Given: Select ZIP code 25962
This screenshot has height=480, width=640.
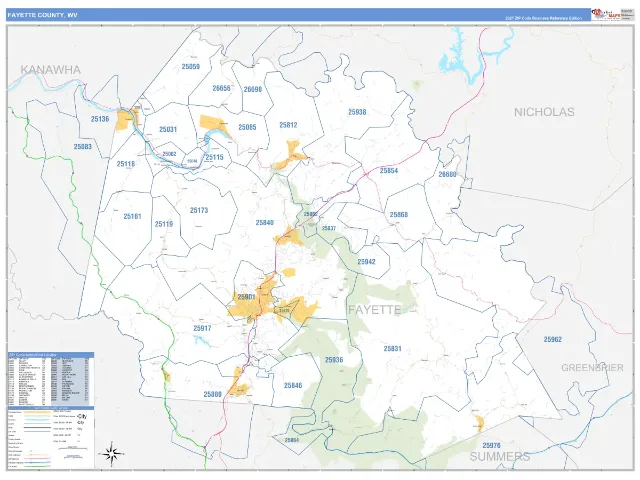Looking at the screenshot, I should coord(553,339).
